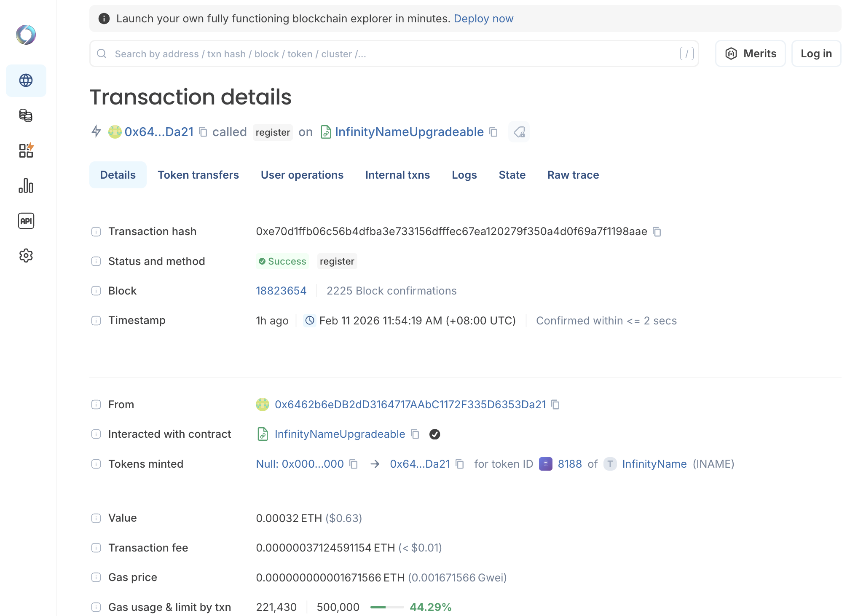Click the verified contract checkmark badge
The height and width of the screenshot is (616, 858).
[435, 434]
